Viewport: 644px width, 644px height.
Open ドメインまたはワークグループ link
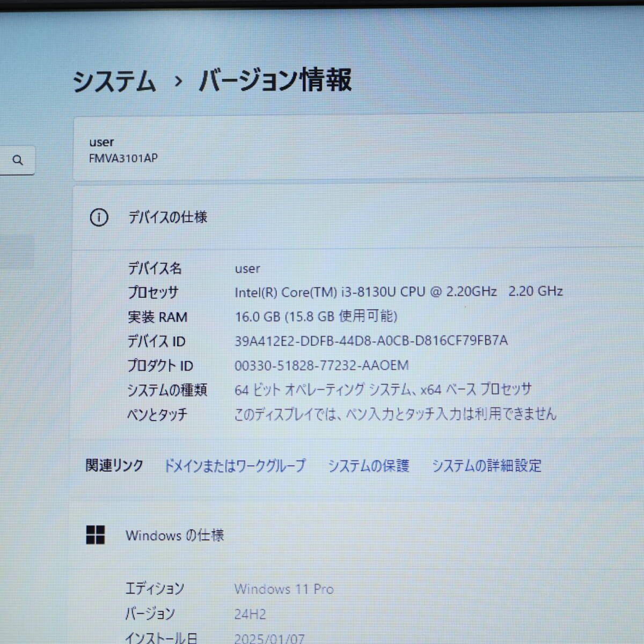[x=235, y=465]
